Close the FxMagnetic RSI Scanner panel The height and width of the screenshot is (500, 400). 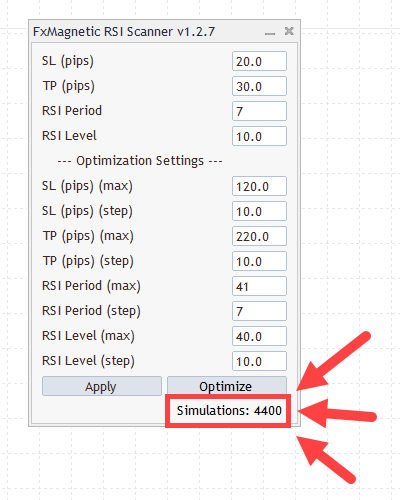click(289, 31)
